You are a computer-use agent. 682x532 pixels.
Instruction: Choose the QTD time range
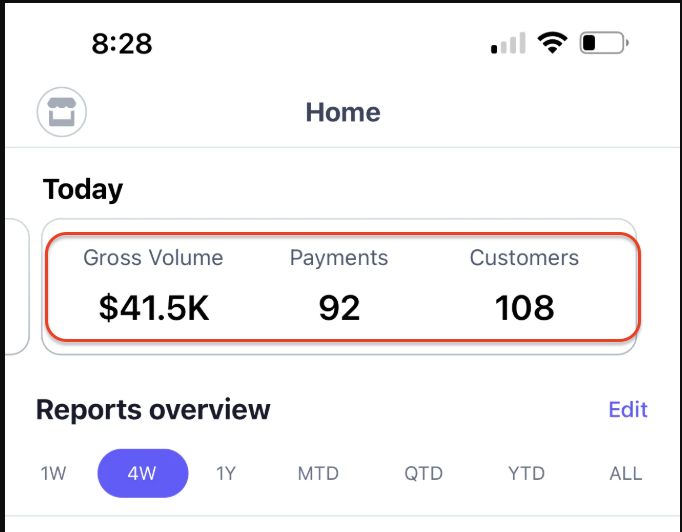423,473
